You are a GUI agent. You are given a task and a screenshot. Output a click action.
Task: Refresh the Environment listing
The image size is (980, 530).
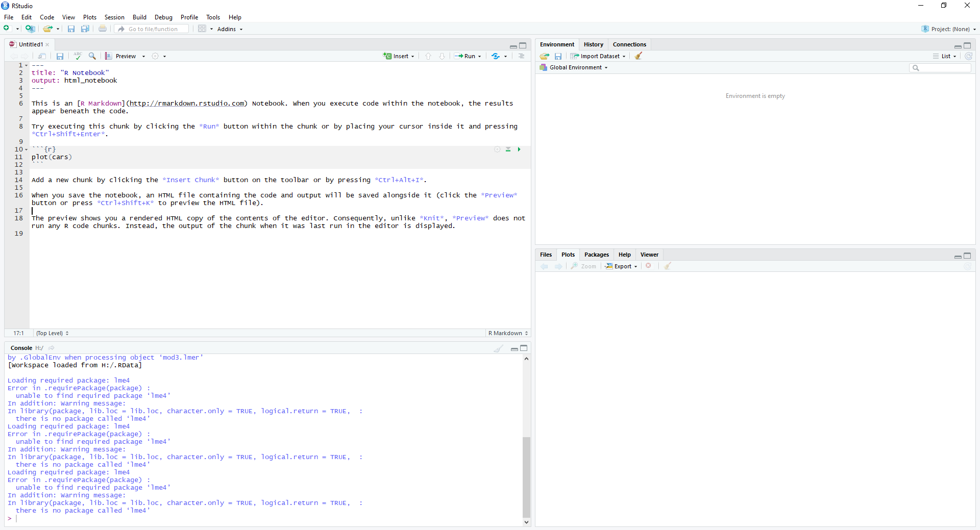[x=968, y=56]
